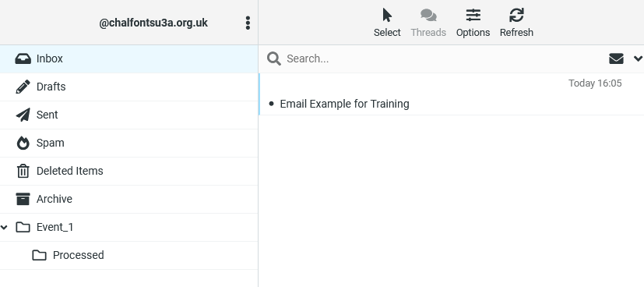Open the Drafts folder
Image resolution: width=644 pixels, height=287 pixels.
129,87
